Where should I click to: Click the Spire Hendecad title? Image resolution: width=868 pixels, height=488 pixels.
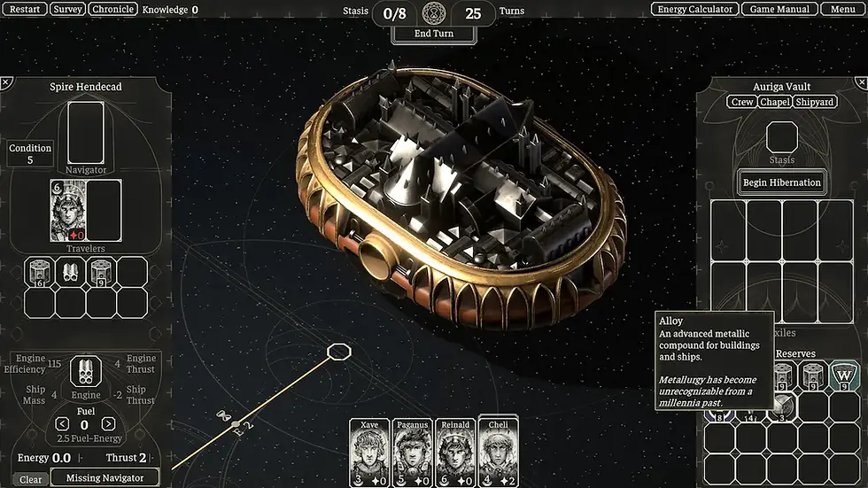[x=86, y=87]
